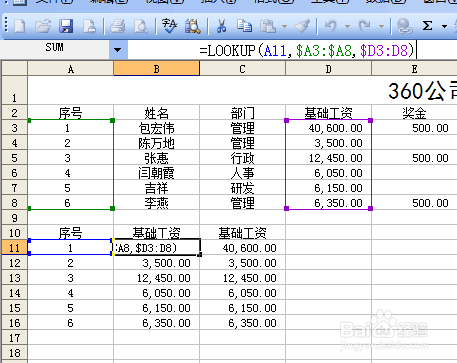The image size is (457, 363).
Task: Select row 17 header
Action: click(x=14, y=338)
